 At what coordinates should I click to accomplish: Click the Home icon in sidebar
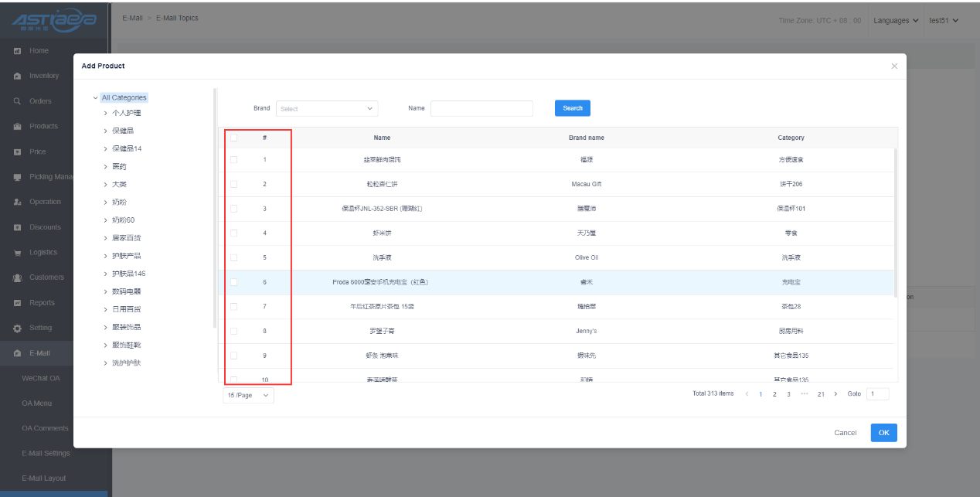point(17,51)
